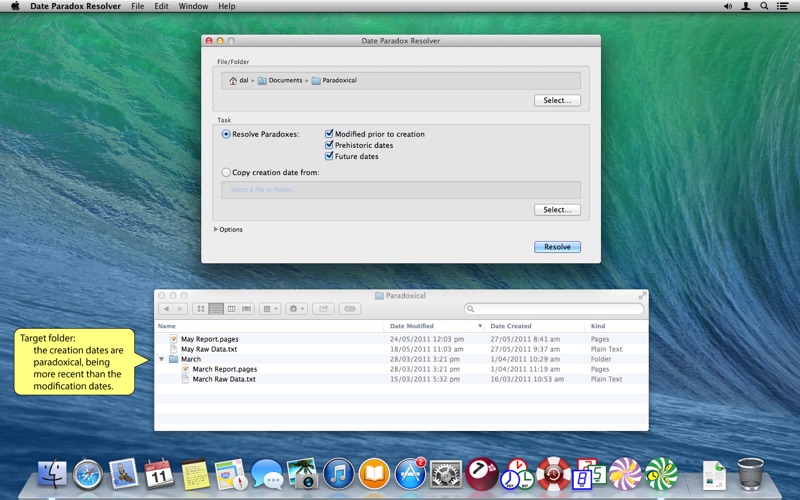Open the document stack in Dock
This screenshot has height=500, width=800.
click(x=714, y=475)
